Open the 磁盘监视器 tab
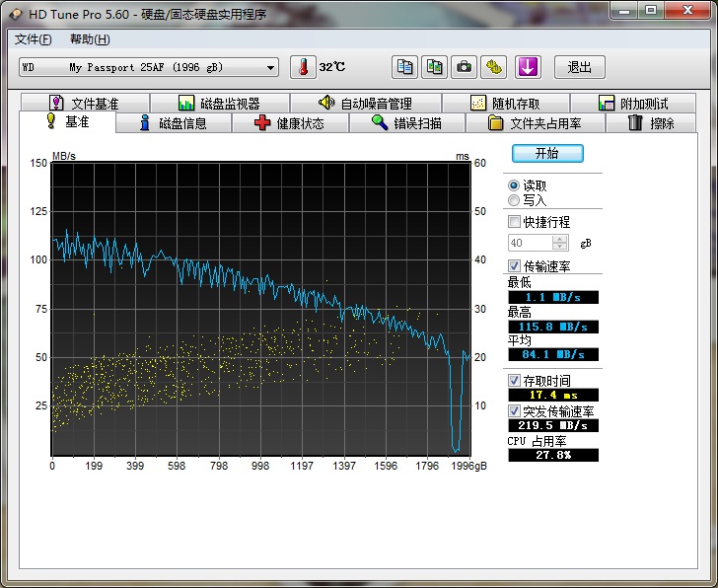The height and width of the screenshot is (588, 718). click(219, 104)
